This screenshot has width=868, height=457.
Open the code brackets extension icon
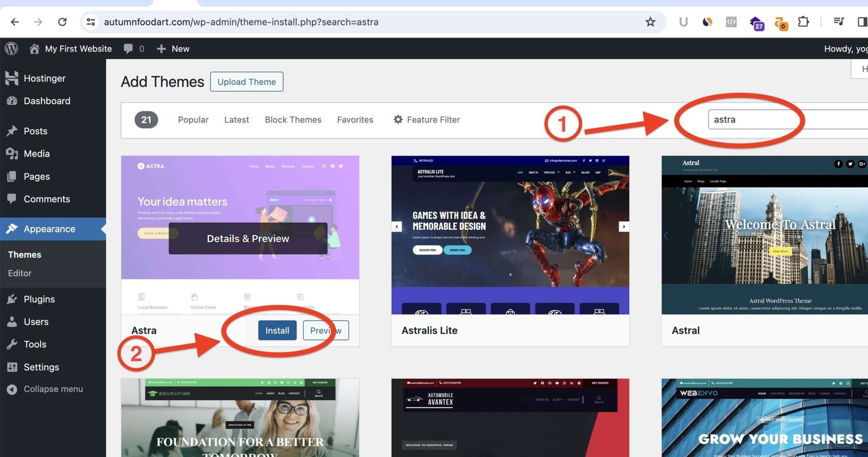coord(731,22)
